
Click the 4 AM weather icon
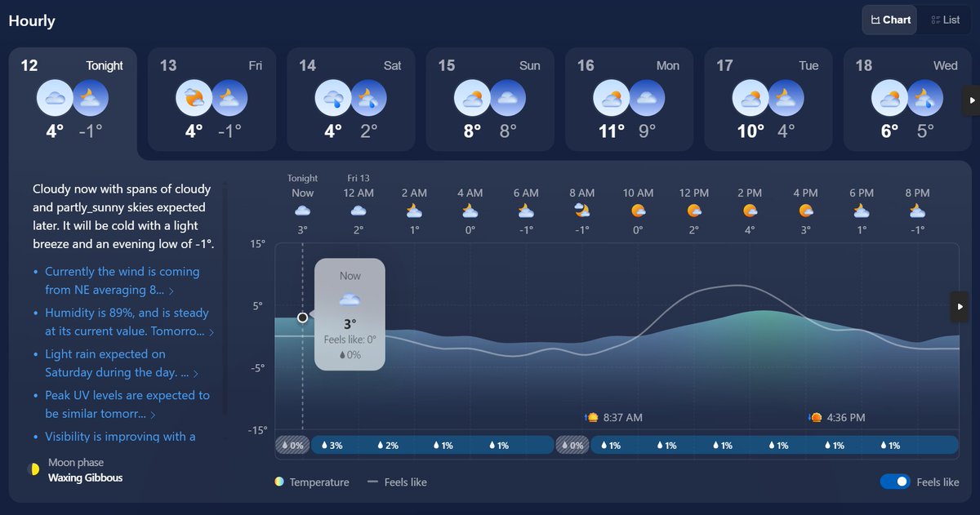[470, 211]
